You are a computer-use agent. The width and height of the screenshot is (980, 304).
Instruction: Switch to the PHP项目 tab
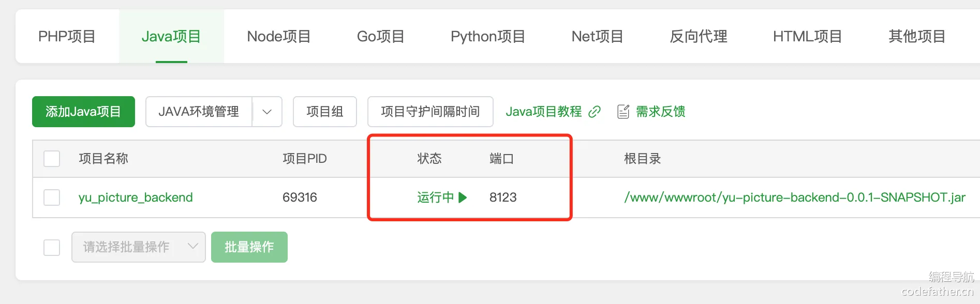coord(67,37)
